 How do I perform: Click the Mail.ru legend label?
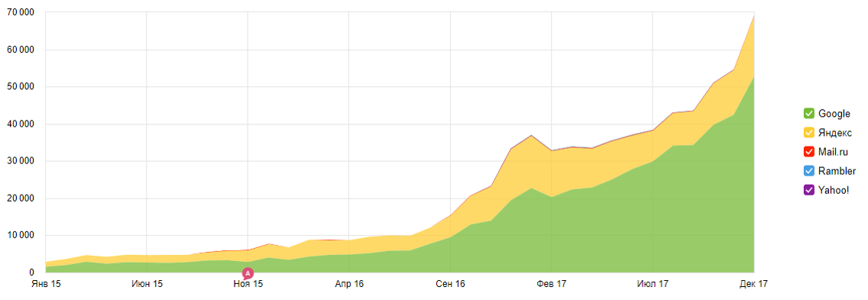click(833, 152)
